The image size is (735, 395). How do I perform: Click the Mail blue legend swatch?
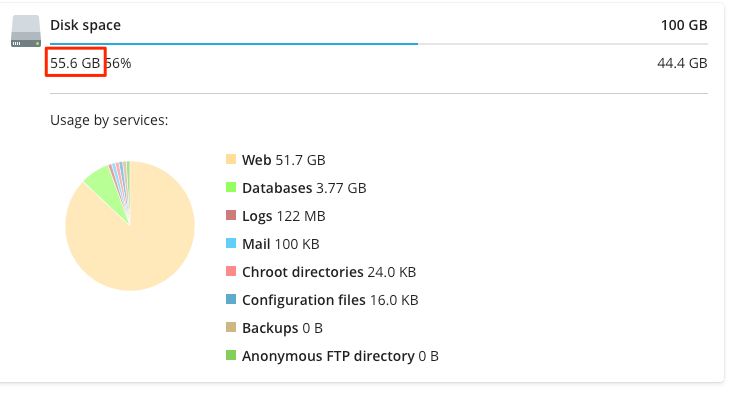point(231,244)
